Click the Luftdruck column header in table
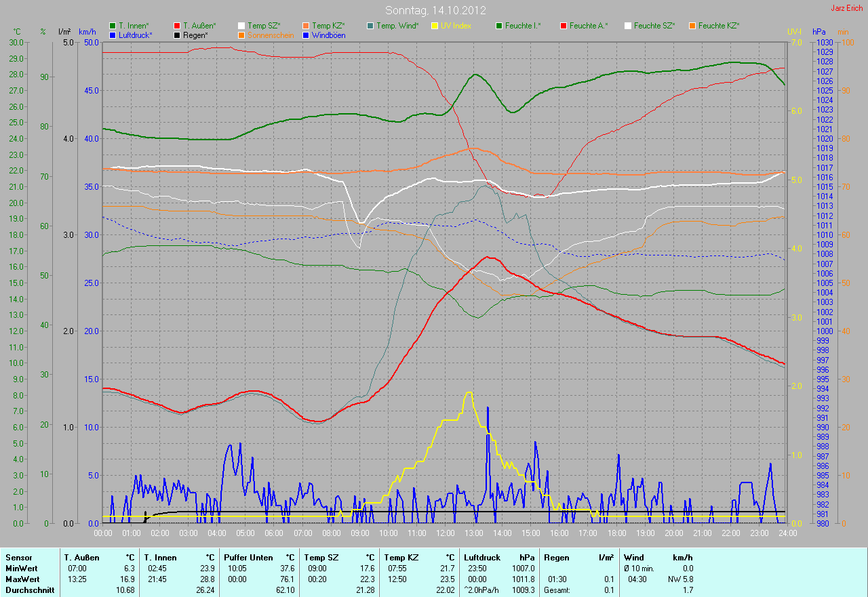This screenshot has width=868, height=597. [483, 558]
